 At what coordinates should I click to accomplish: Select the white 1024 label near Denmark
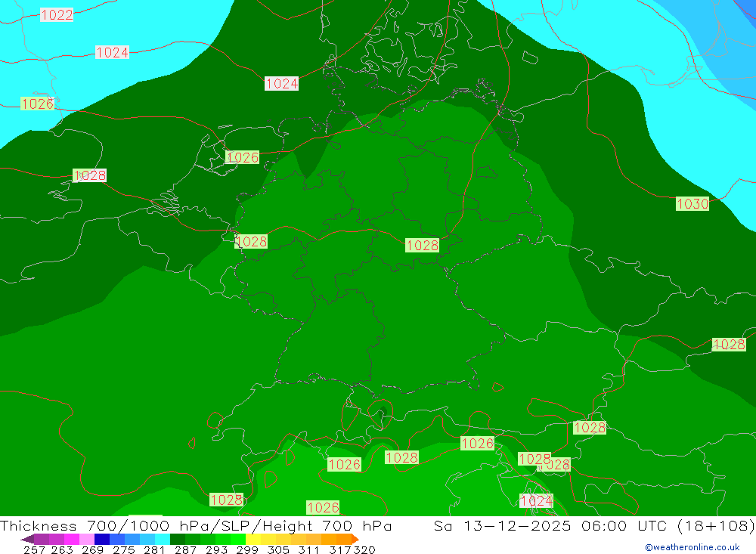click(281, 84)
